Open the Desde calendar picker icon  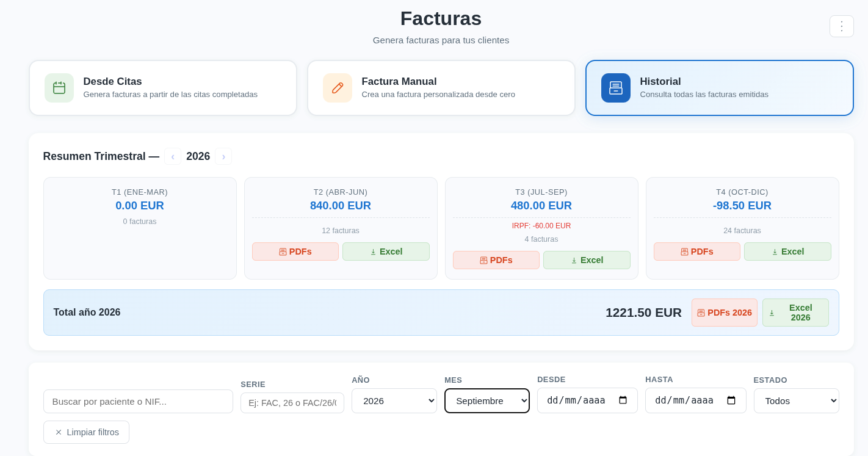coord(623,400)
